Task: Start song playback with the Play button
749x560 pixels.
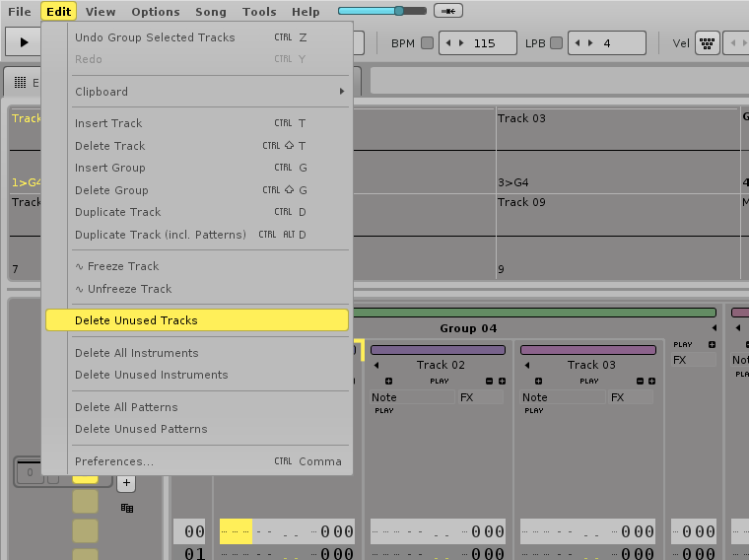Action: [24, 42]
